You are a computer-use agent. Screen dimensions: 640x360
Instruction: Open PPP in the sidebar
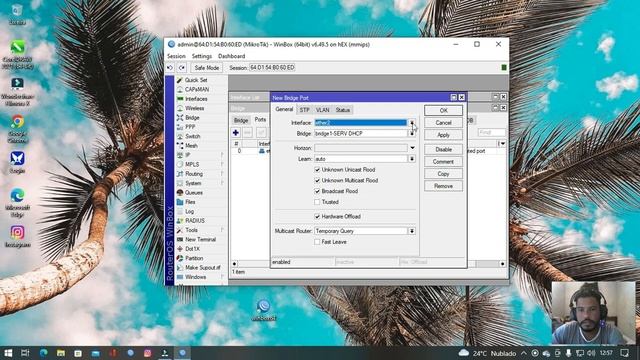(190, 127)
